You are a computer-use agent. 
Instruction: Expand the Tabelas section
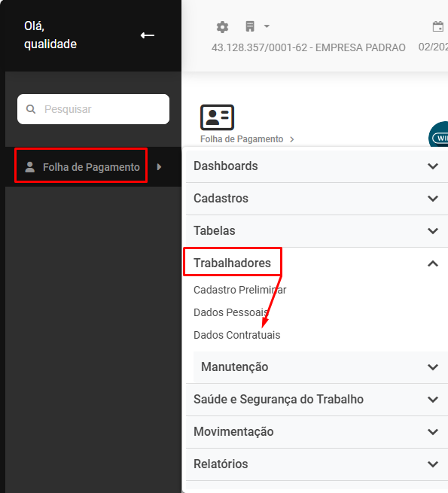[317, 231]
